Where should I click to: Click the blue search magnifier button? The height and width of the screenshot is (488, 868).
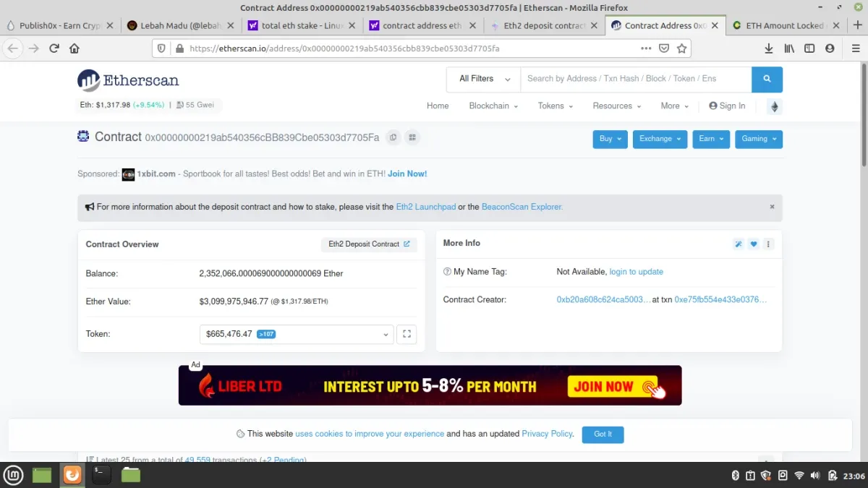tap(767, 80)
